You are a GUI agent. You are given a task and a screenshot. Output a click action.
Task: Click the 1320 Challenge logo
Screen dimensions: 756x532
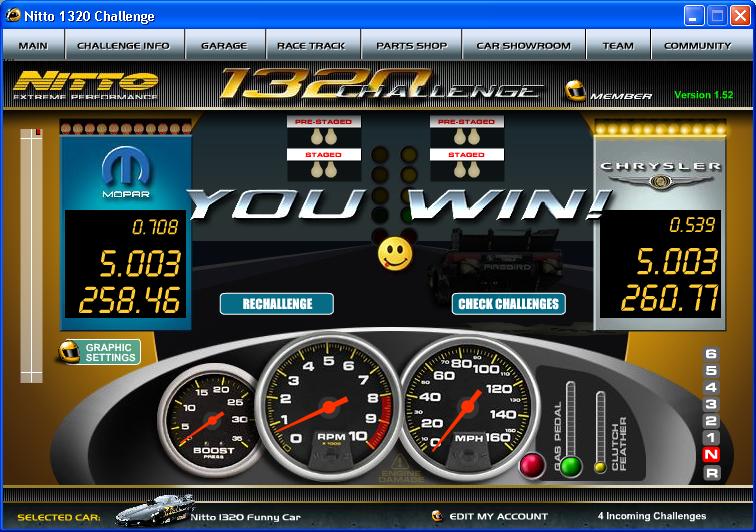(x=381, y=85)
